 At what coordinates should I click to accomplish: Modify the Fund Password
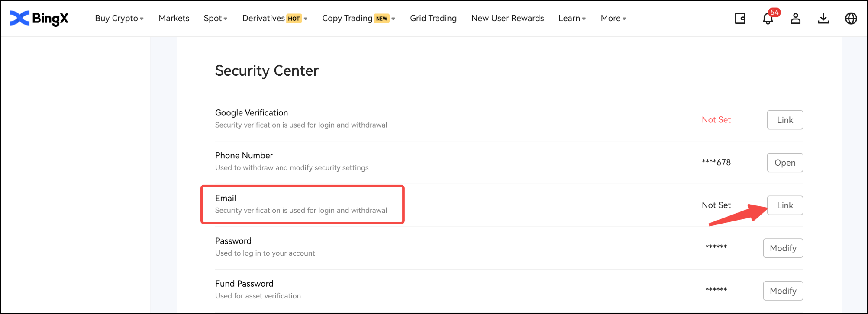pyautogui.click(x=783, y=291)
